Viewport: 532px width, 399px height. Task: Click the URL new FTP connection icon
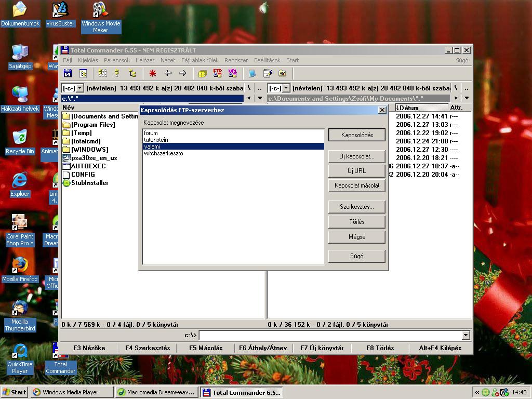coord(232,73)
